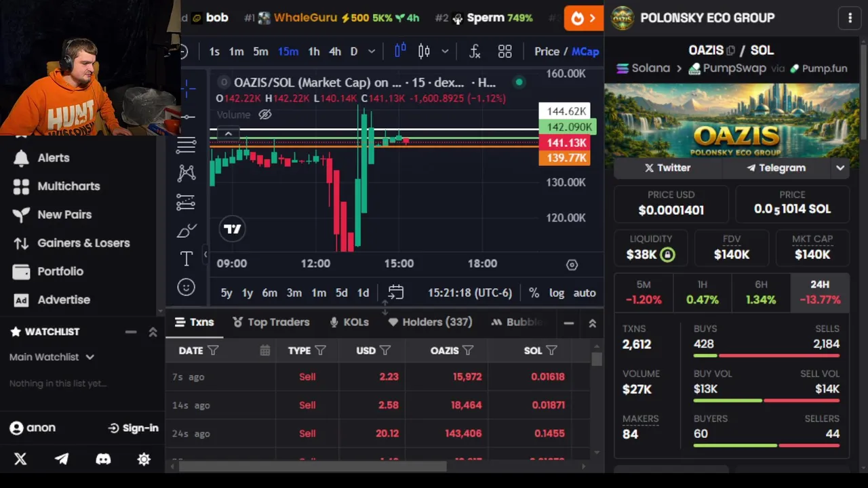Open the Discord icon in the sidebar footer
Screen dimensions: 868x488
[103, 459]
